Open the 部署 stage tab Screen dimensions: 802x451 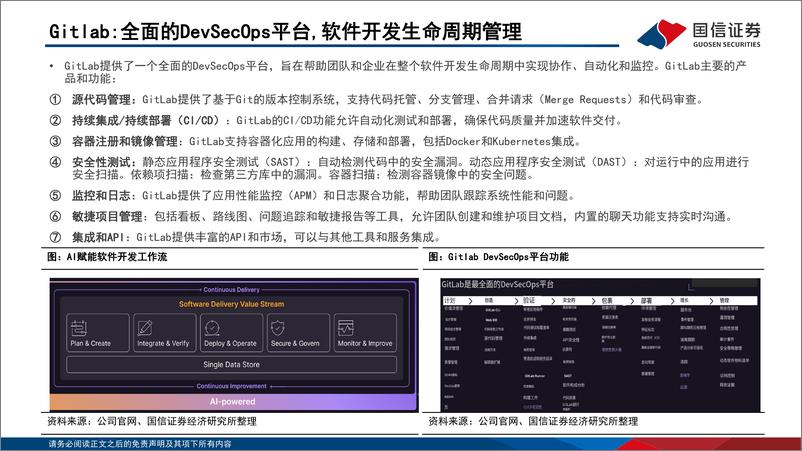click(x=647, y=301)
